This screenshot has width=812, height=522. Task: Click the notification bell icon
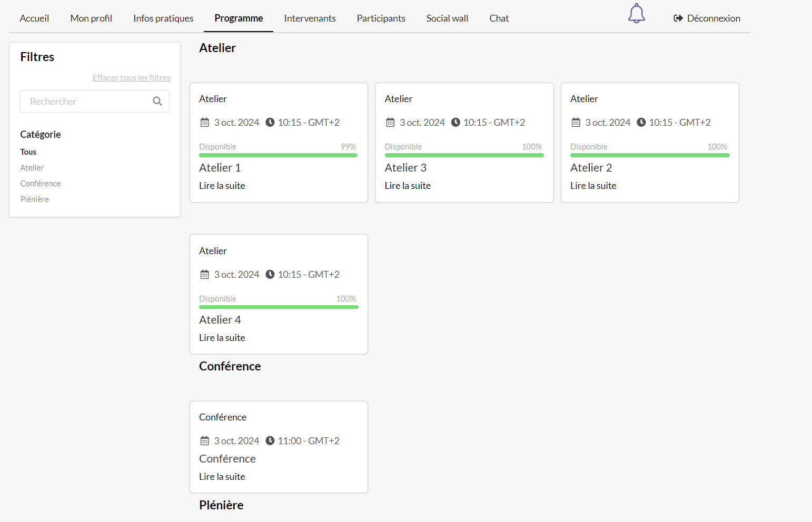[x=636, y=14]
